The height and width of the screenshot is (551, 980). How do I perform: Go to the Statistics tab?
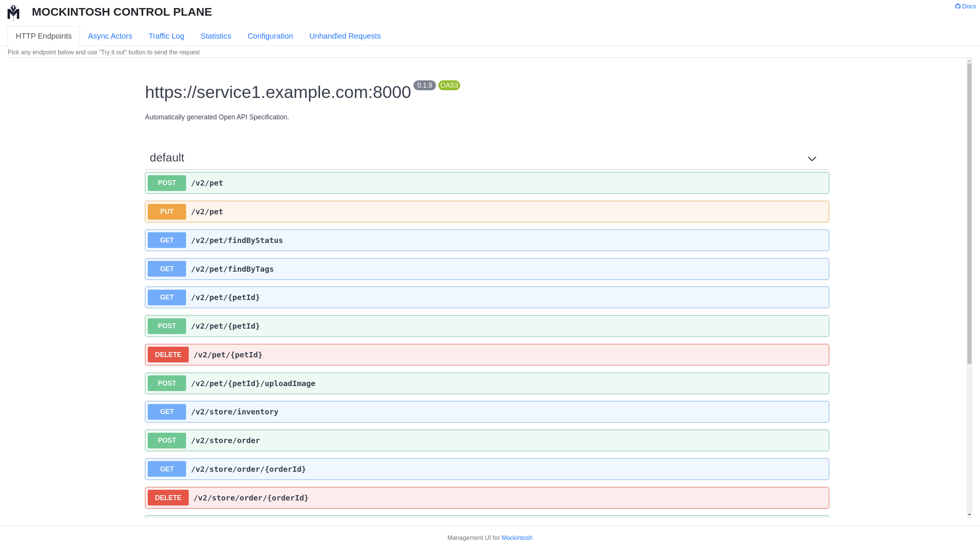tap(216, 36)
